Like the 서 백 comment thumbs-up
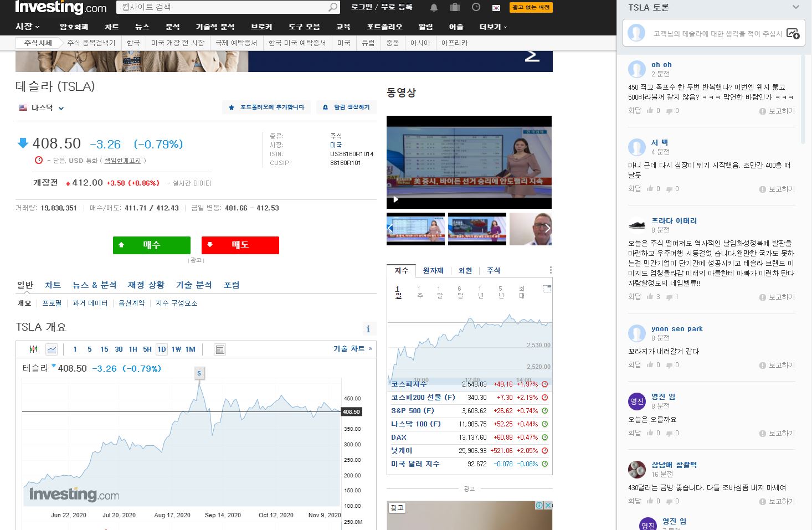This screenshot has width=812, height=530. coord(650,189)
